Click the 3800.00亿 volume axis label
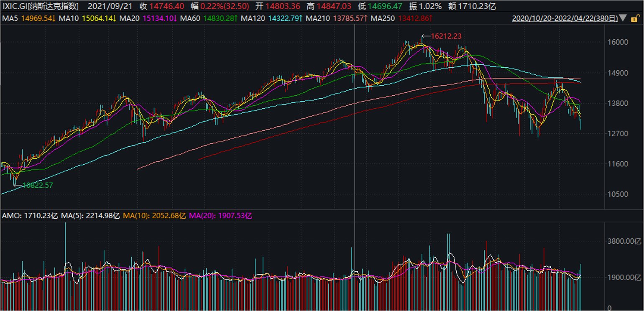 (x=625, y=241)
